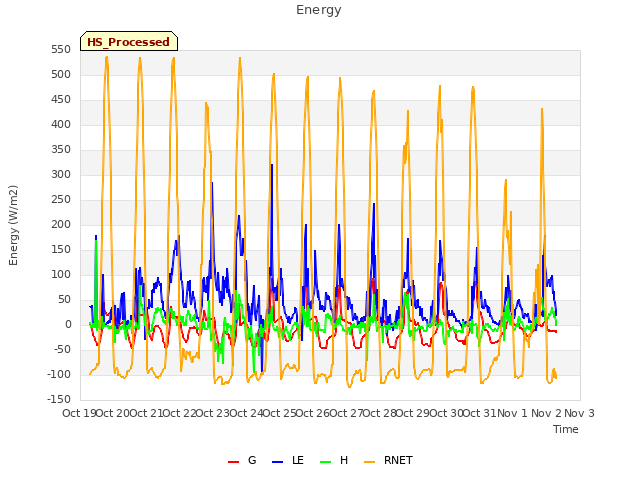Click the Nov 2 x-axis tick label
640x480 pixels.
click(546, 413)
